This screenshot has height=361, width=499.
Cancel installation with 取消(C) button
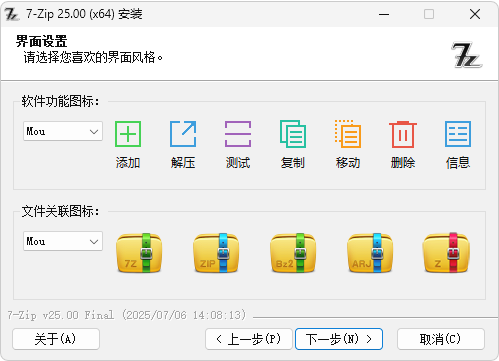tap(441, 339)
